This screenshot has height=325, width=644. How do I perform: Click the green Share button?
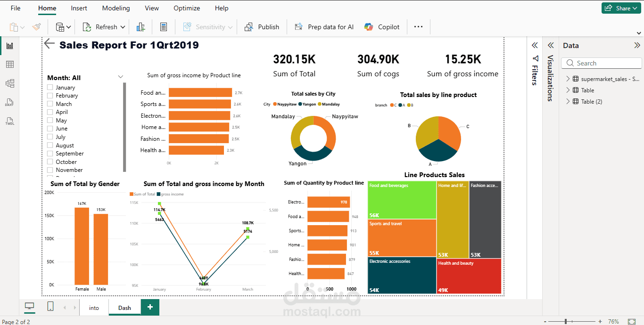621,8
